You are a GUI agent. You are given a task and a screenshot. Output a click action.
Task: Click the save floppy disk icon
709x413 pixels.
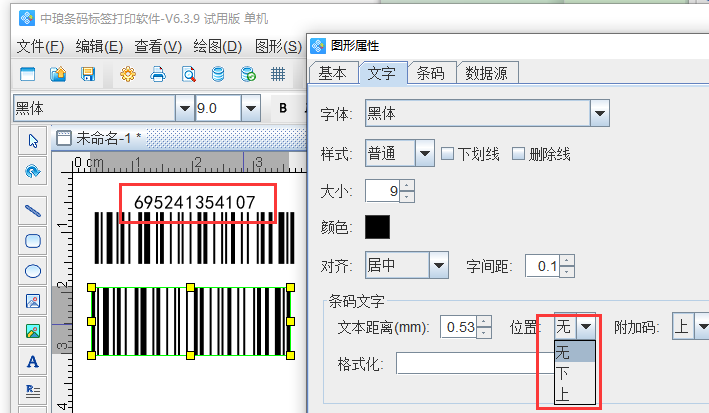point(88,74)
